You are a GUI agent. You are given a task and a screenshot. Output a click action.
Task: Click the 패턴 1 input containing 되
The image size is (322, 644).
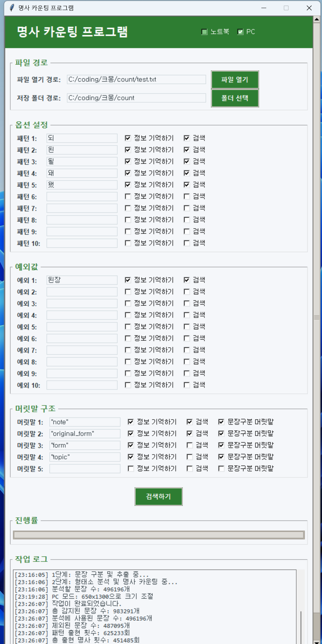tap(82, 138)
